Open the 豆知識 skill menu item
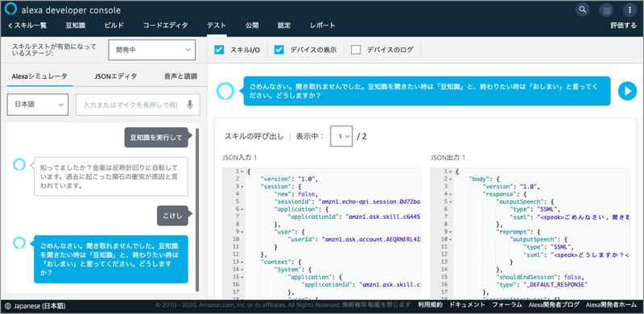This screenshot has width=644, height=314. coord(76,26)
